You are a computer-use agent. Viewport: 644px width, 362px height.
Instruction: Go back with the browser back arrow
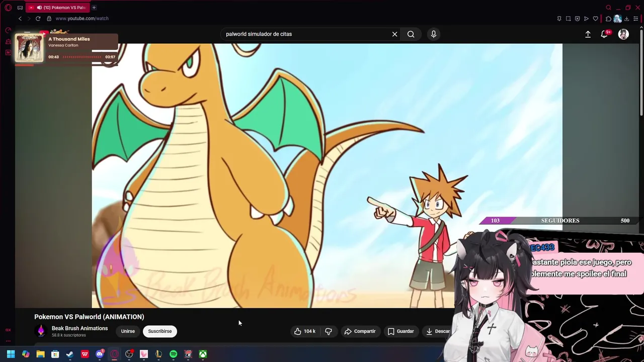20,19
